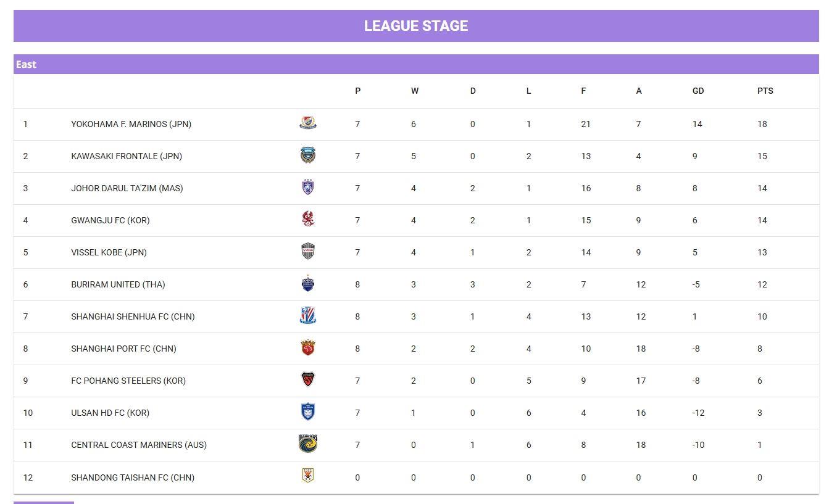This screenshot has width=837, height=504.
Task: Click the Shanghai Shenhua club crest
Action: point(308,316)
